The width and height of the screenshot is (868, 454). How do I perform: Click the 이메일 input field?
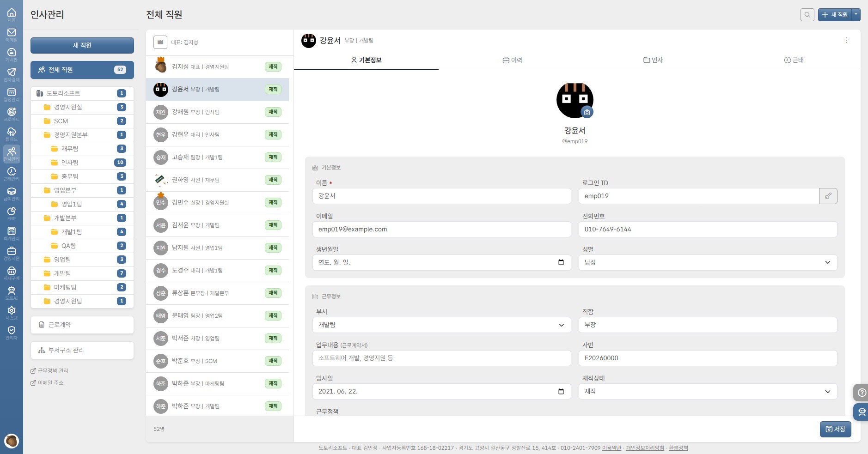pyautogui.click(x=441, y=229)
